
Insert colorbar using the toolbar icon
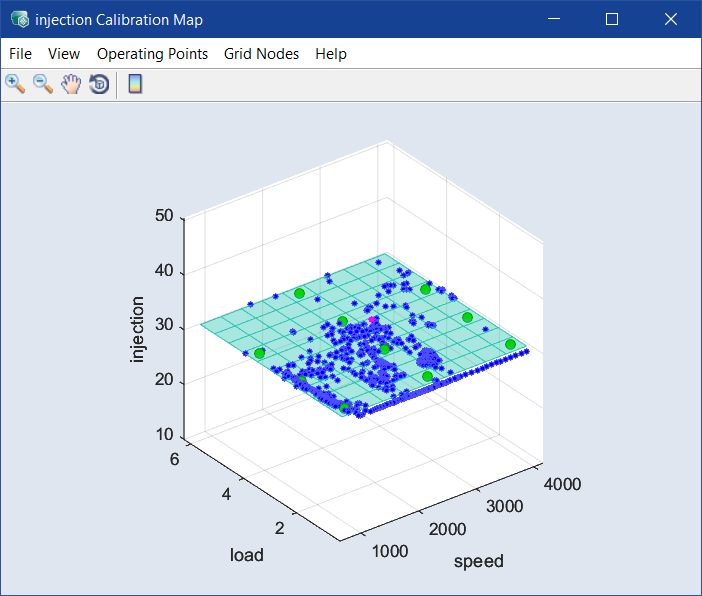135,84
